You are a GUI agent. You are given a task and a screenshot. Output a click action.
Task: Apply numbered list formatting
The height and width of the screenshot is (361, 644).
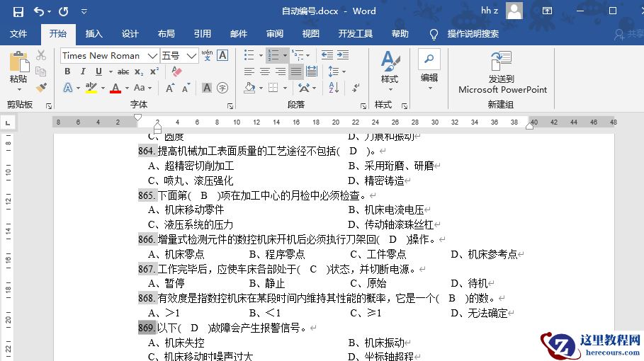tap(273, 55)
